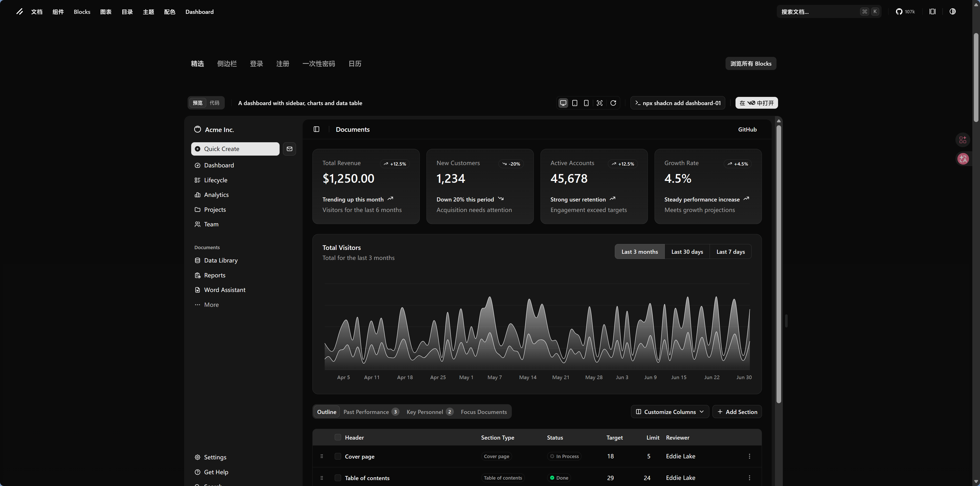Toggle sidebar icon next to Documents
This screenshot has height=486, width=980.
tap(316, 129)
